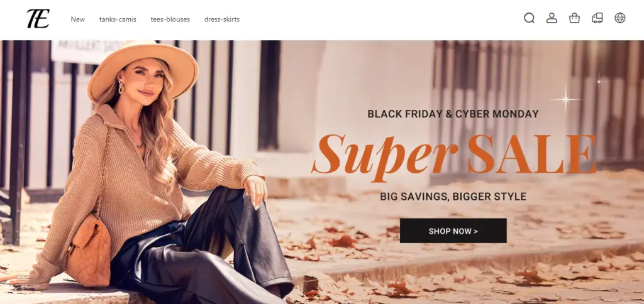Select the dress-skirts category
The image size is (644, 304).
tap(222, 19)
